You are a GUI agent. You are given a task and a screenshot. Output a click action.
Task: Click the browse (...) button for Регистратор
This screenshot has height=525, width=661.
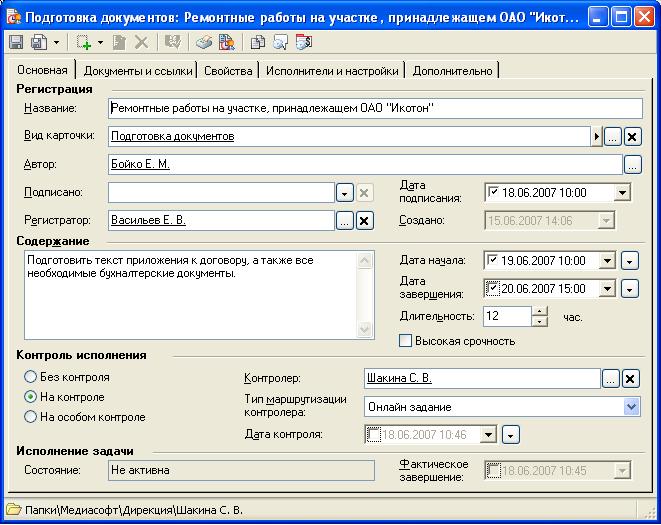click(x=345, y=221)
